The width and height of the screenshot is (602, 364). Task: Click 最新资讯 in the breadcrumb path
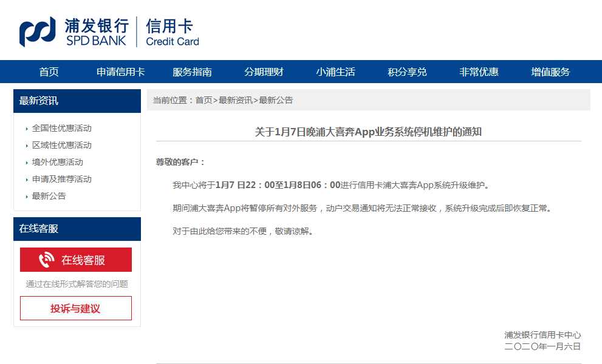tap(235, 100)
